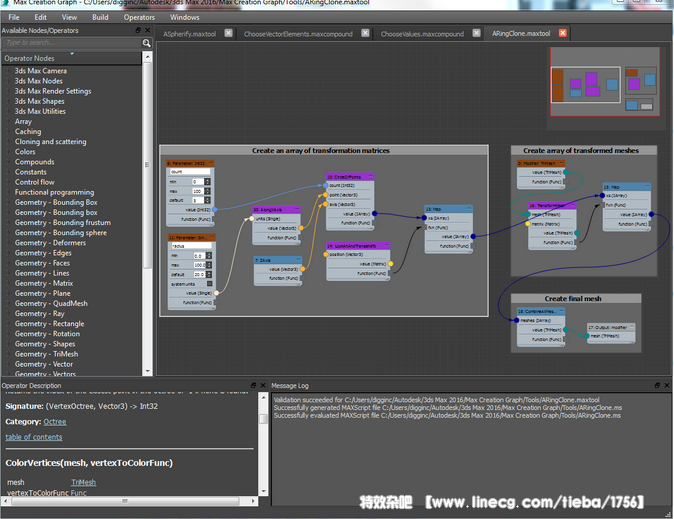The height and width of the screenshot is (519, 674).
Task: Collapse the ZAxis node
Action: [298, 260]
